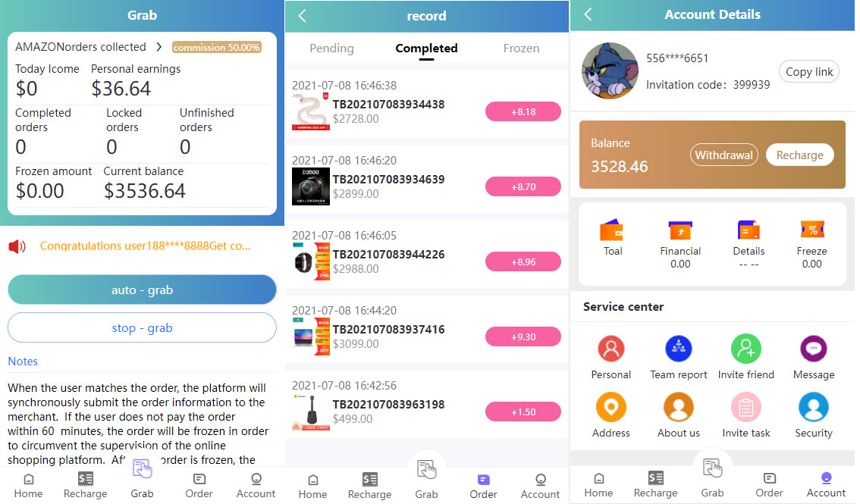Open the Message icon
860x504 pixels.
(814, 349)
